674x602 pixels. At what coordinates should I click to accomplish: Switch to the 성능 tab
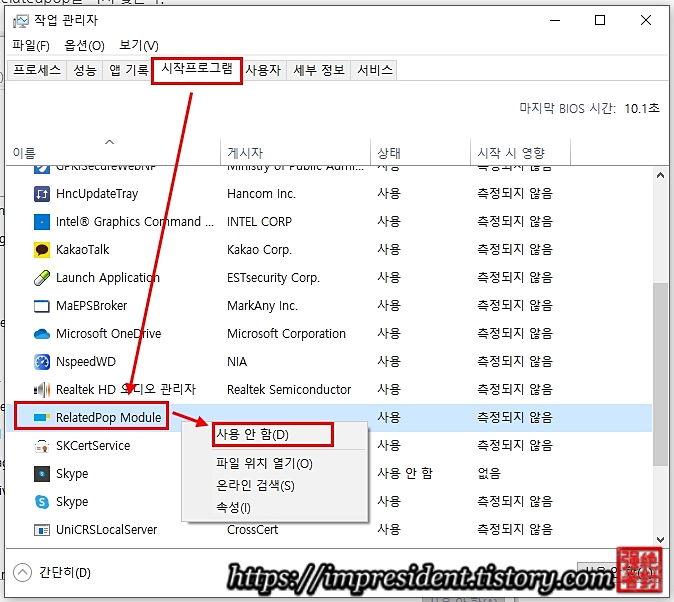(x=85, y=70)
